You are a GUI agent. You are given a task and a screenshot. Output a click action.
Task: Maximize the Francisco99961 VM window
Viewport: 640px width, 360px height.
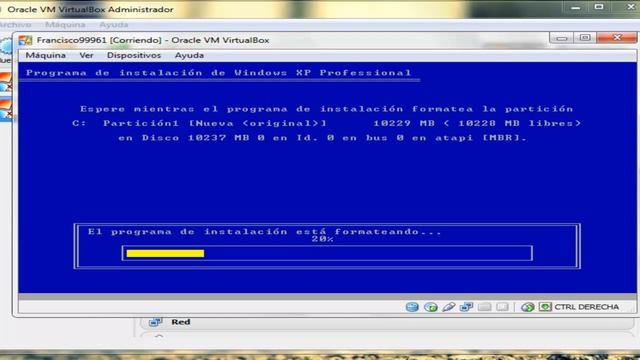pos(585,38)
